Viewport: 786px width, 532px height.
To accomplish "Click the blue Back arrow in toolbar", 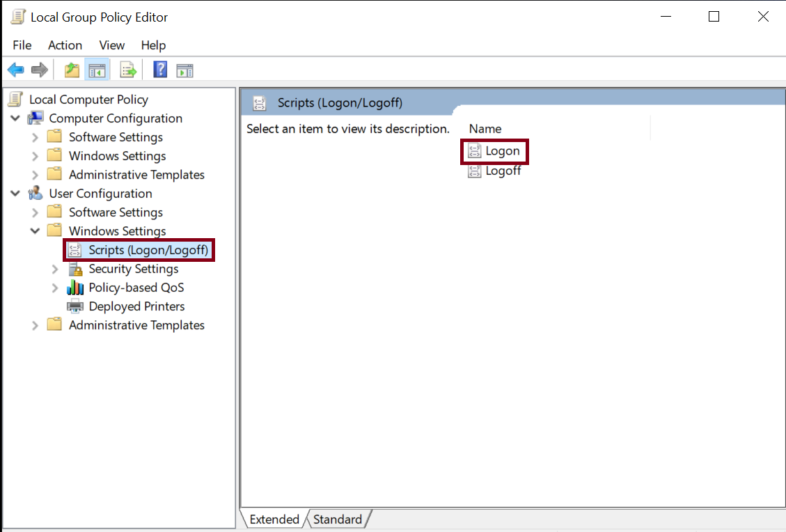I will coord(15,70).
